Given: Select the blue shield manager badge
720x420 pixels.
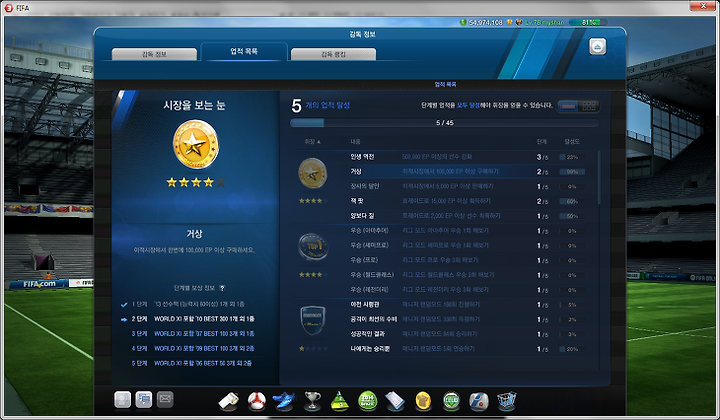Looking at the screenshot, I should pyautogui.click(x=313, y=320).
